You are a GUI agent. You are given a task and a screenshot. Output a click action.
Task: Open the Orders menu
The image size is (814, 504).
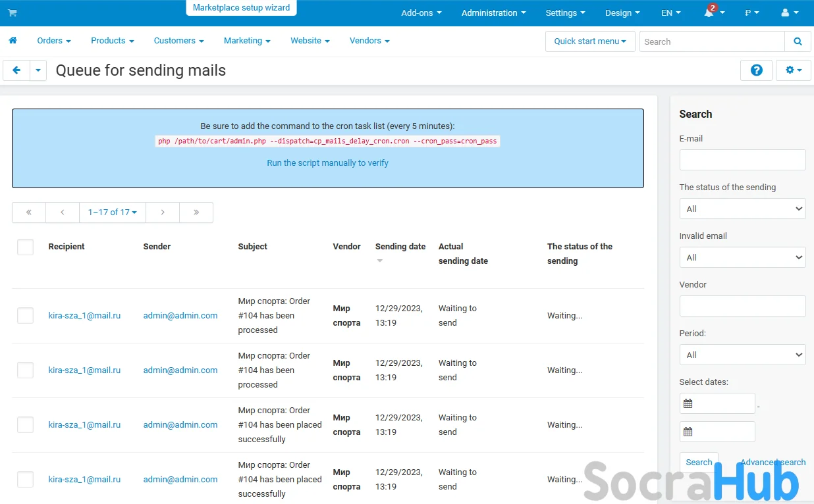pos(53,41)
